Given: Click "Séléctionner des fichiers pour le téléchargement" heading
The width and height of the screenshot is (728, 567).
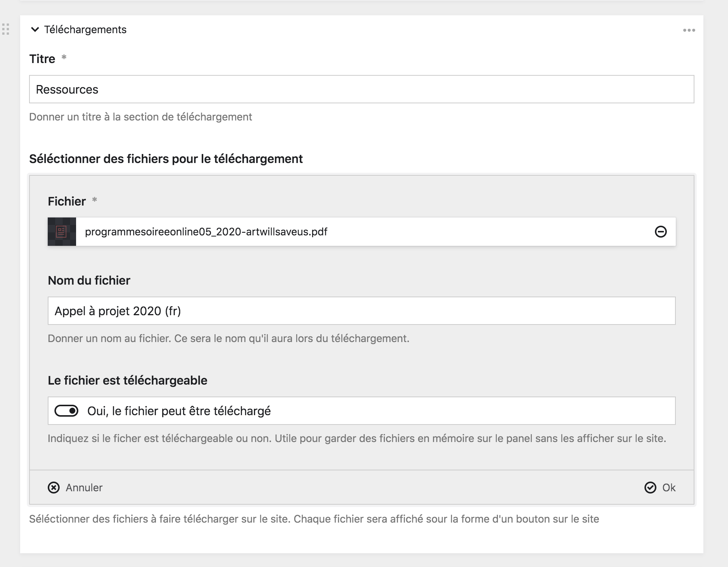Looking at the screenshot, I should [166, 159].
